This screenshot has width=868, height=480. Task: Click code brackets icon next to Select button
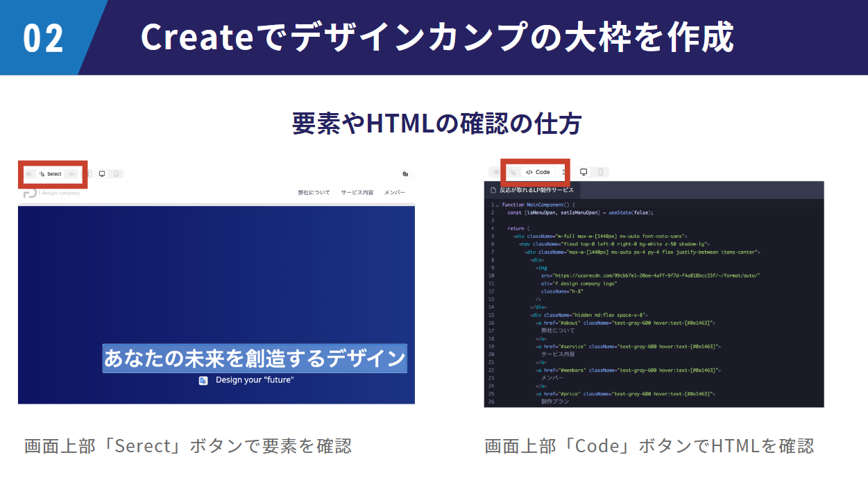[x=72, y=174]
